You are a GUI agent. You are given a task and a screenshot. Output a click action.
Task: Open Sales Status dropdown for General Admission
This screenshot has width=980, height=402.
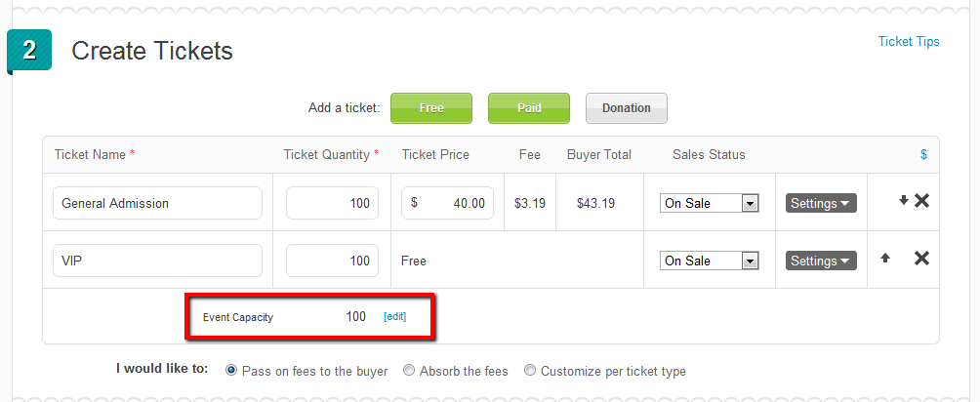point(710,203)
